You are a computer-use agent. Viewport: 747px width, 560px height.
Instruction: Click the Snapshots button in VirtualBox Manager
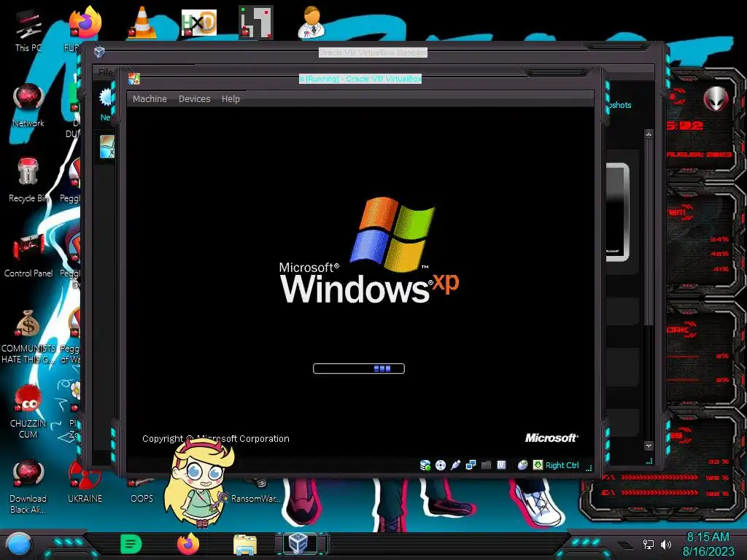(x=619, y=105)
